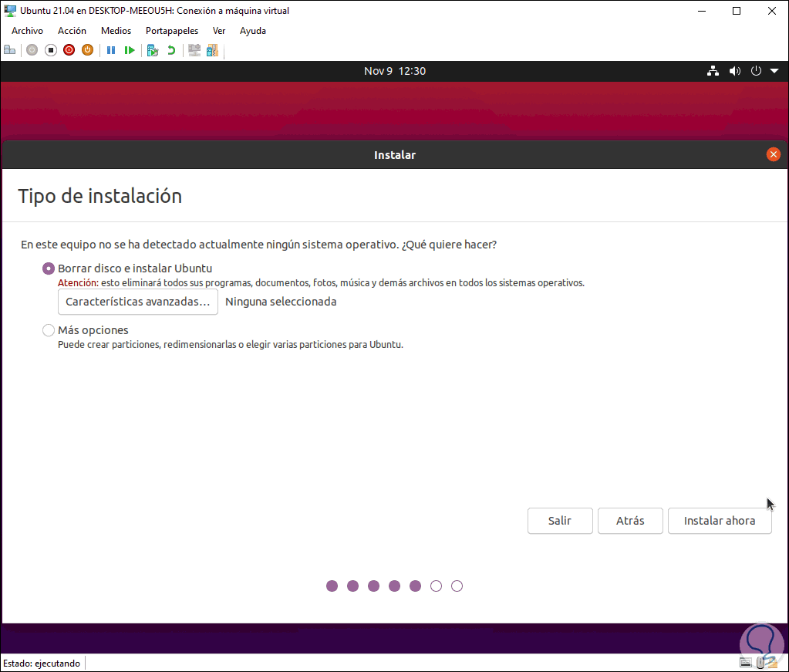
Task: Turn off the virtual machine with the stop icon
Action: [50, 50]
